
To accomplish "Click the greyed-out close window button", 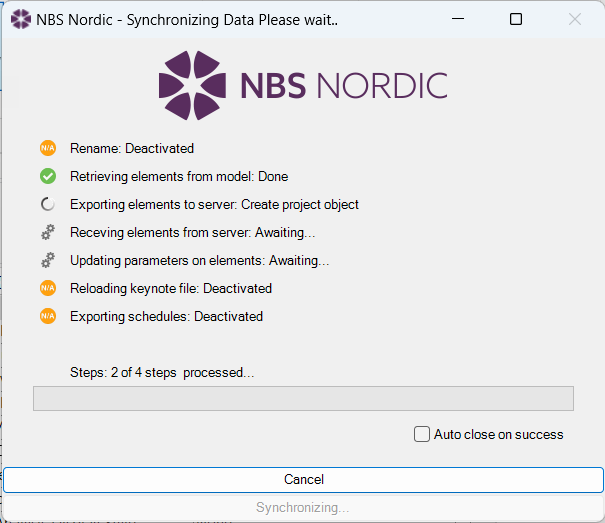I will [x=575, y=19].
